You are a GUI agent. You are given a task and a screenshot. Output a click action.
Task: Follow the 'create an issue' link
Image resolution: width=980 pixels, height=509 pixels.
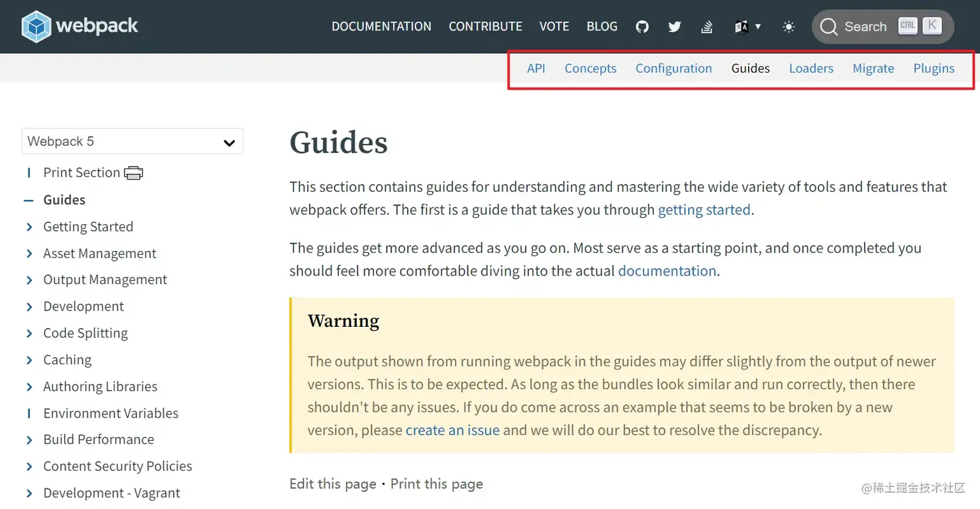452,430
